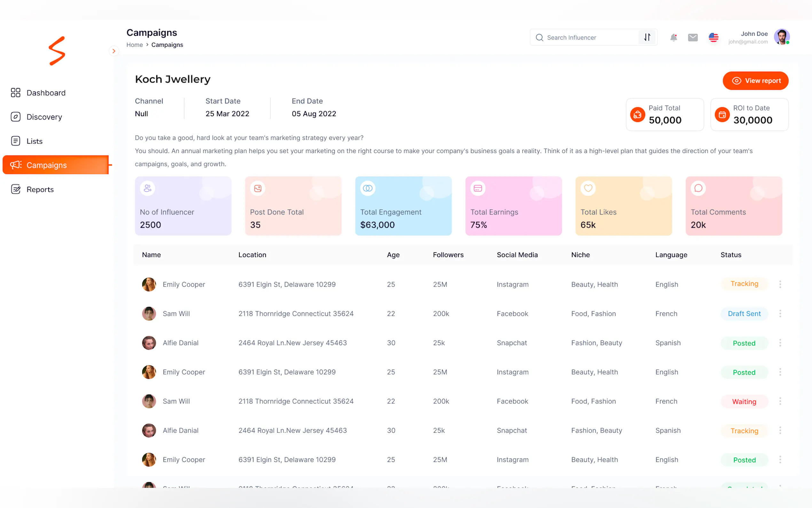Click the US flag language icon
The image size is (812, 508).
tap(713, 38)
